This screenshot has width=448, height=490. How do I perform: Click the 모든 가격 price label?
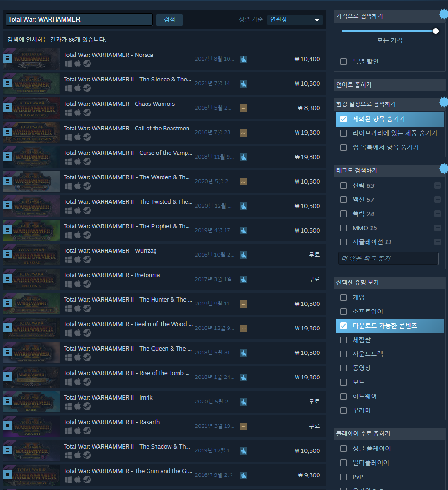tap(390, 40)
